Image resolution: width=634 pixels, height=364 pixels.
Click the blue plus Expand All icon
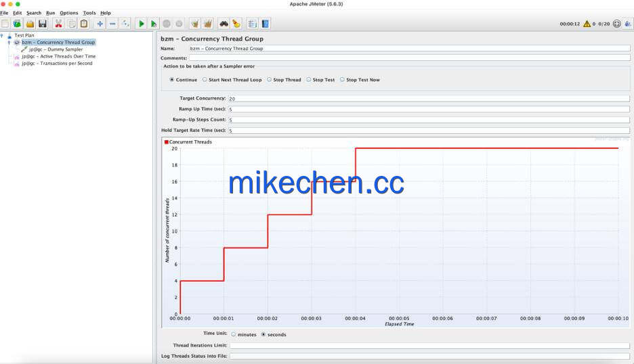tap(100, 24)
